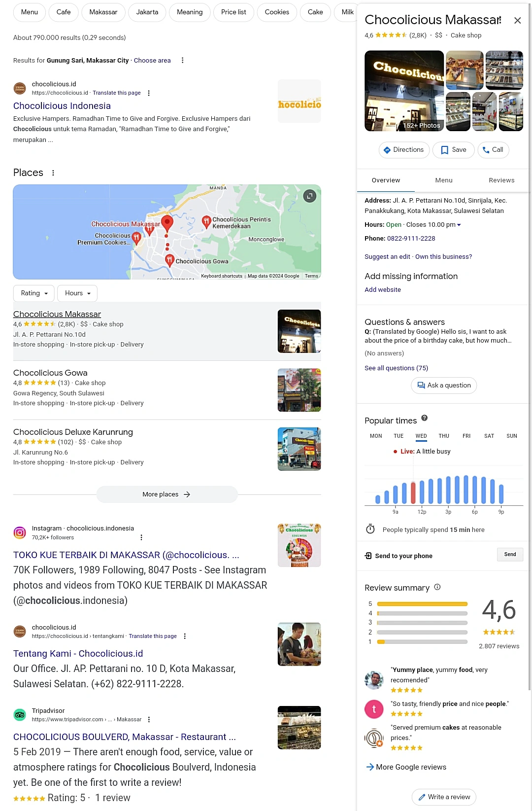Switch to the Menu tab
Viewport: 532px width, 811px height.
444,180
